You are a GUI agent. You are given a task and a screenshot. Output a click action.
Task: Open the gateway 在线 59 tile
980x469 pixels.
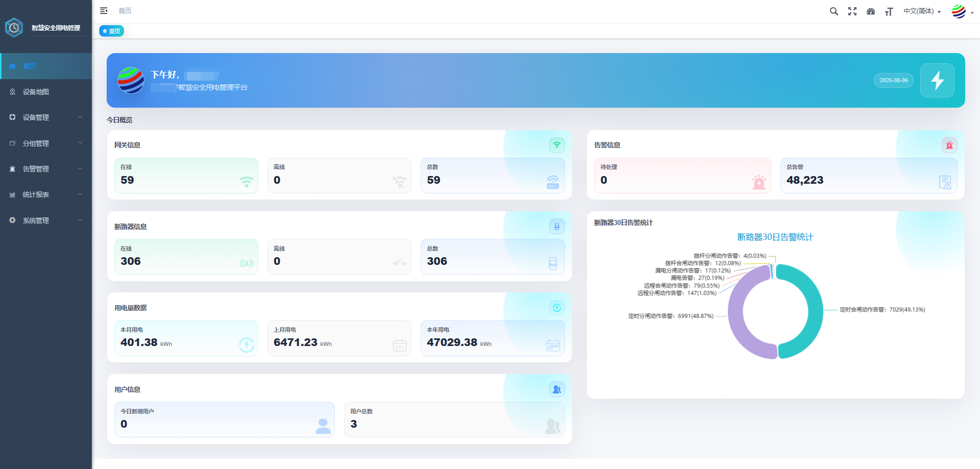(x=186, y=176)
